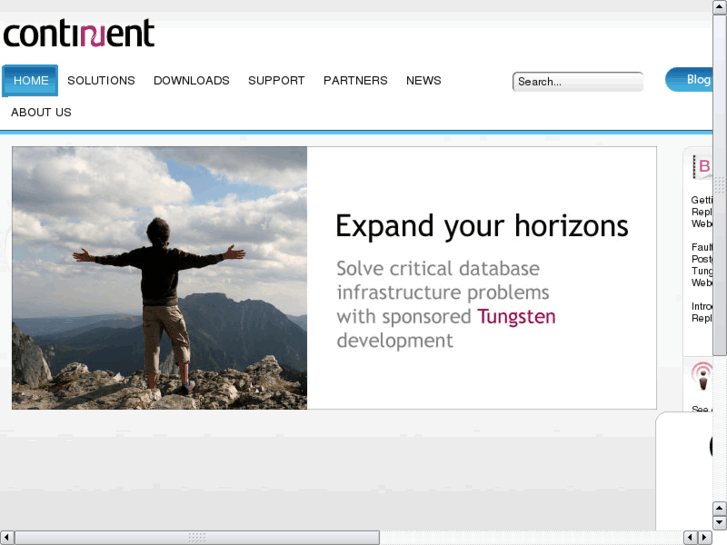Click the small left arrow at bottom right
The image size is (727, 545).
click(690, 538)
